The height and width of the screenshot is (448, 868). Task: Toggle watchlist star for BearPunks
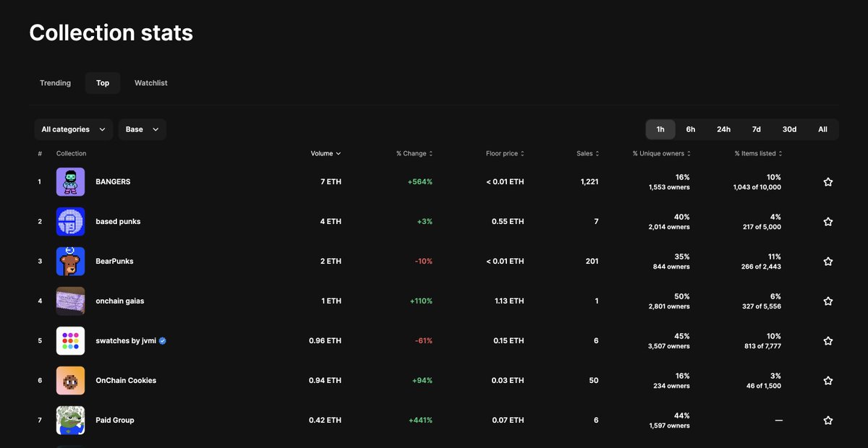click(828, 262)
